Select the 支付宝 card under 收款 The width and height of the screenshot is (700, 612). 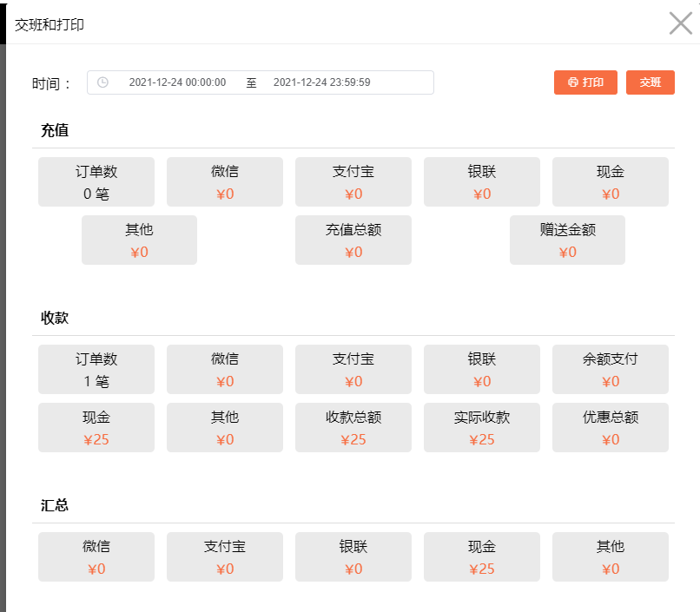(x=353, y=369)
